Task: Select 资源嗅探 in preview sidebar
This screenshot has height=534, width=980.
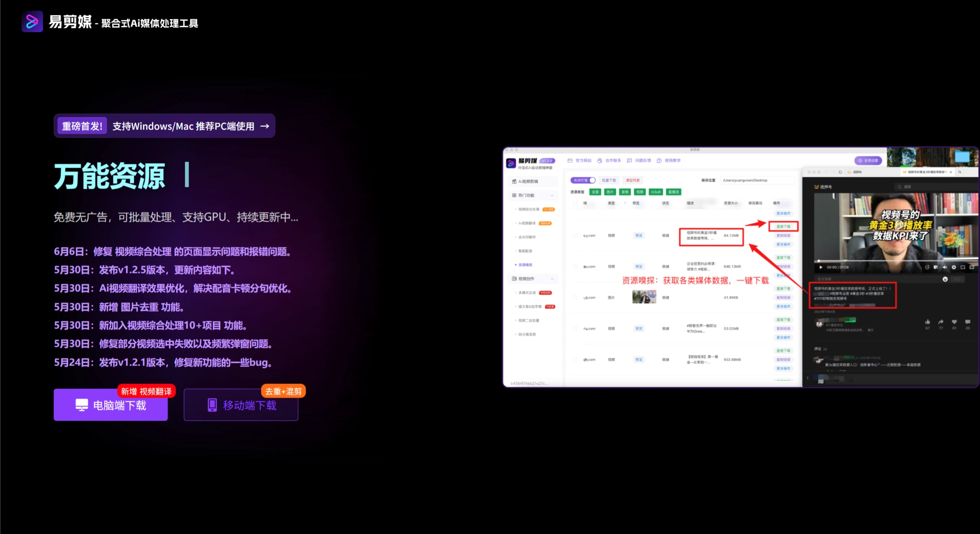Action: coord(525,265)
